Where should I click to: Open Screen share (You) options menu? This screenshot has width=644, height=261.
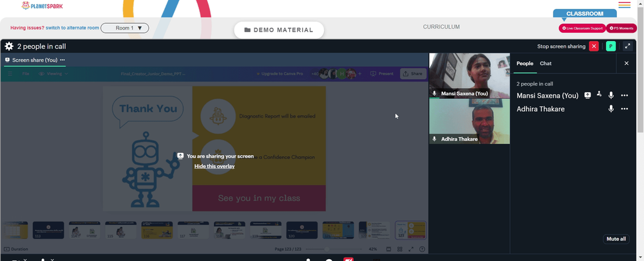coord(62,60)
